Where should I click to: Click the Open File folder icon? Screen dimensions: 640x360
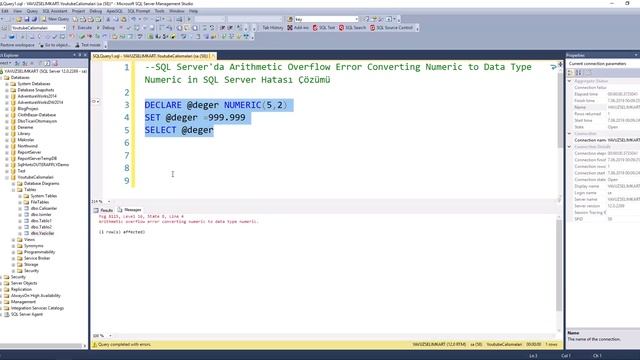[19, 19]
